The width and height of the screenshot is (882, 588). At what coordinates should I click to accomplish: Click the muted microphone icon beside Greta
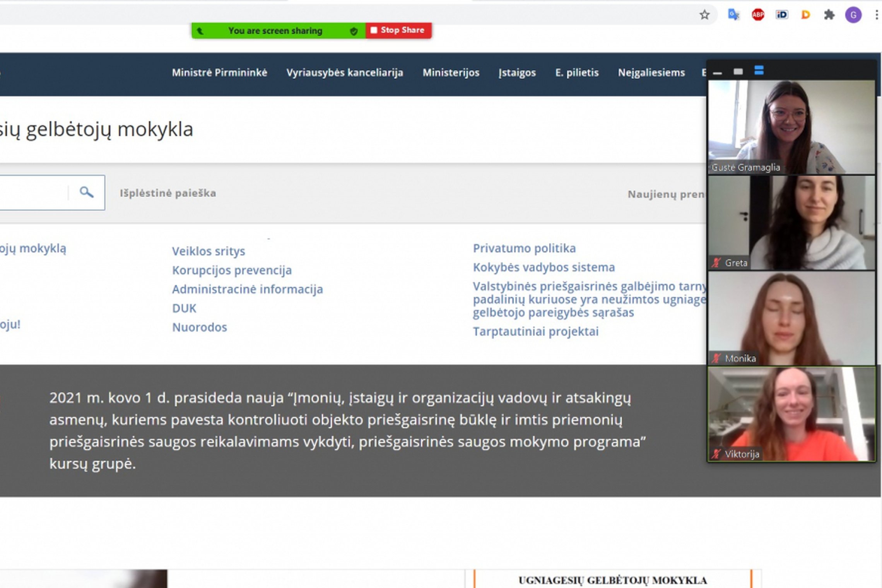[x=716, y=263]
